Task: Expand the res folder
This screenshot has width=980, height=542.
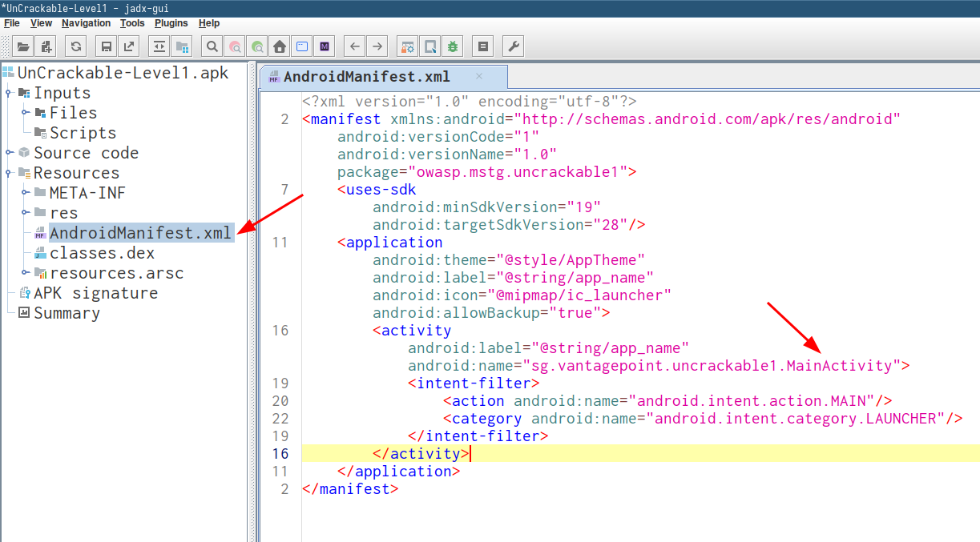Action: click(x=26, y=213)
